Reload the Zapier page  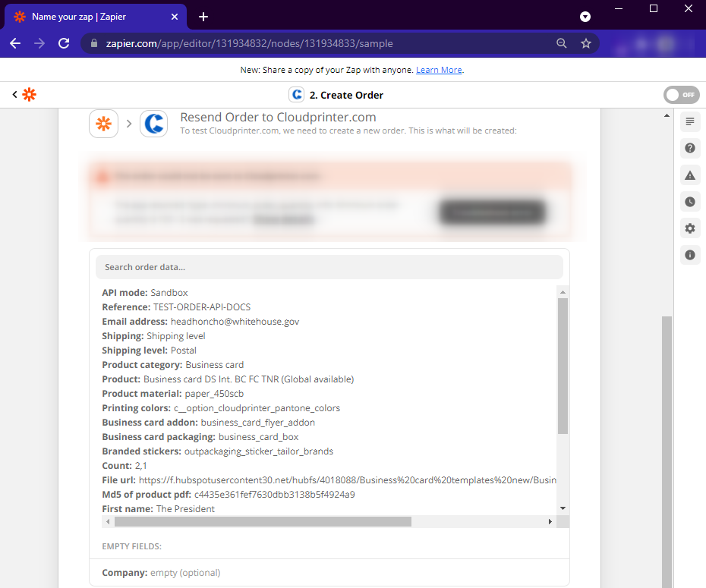[x=64, y=43]
